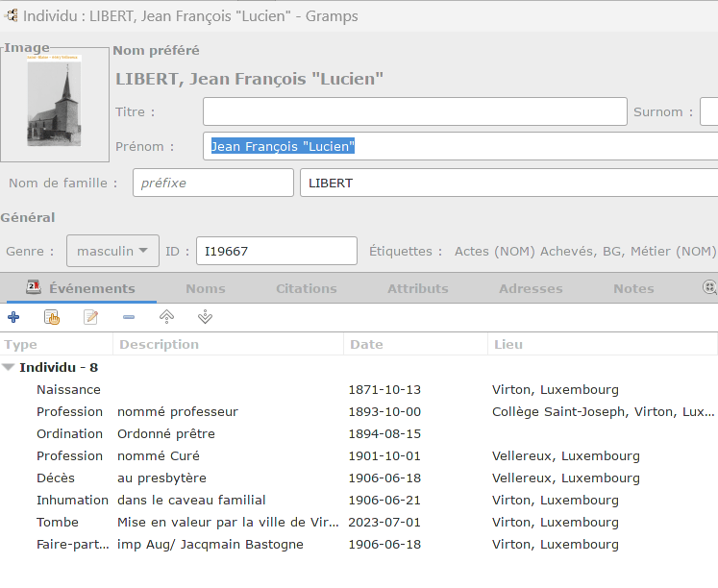Viewport: 718px width, 588px height.
Task: Click the edit selected event icon
Action: coord(91,317)
